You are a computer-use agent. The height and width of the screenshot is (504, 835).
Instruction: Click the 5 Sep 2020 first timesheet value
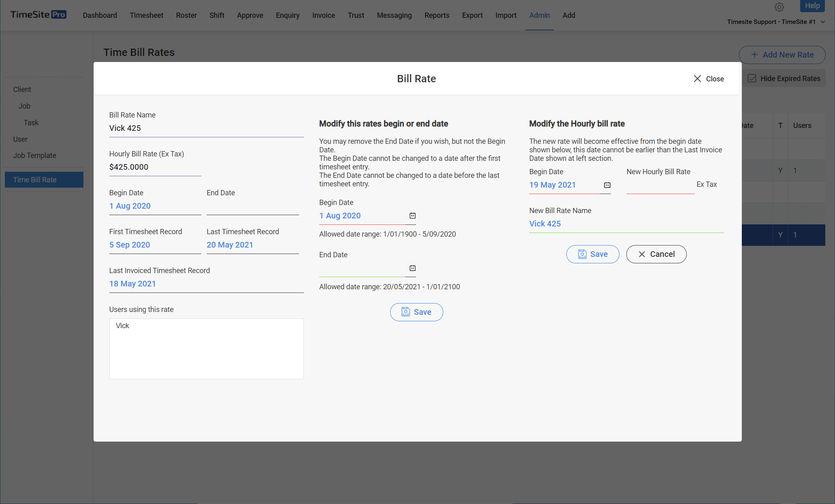pyautogui.click(x=130, y=245)
